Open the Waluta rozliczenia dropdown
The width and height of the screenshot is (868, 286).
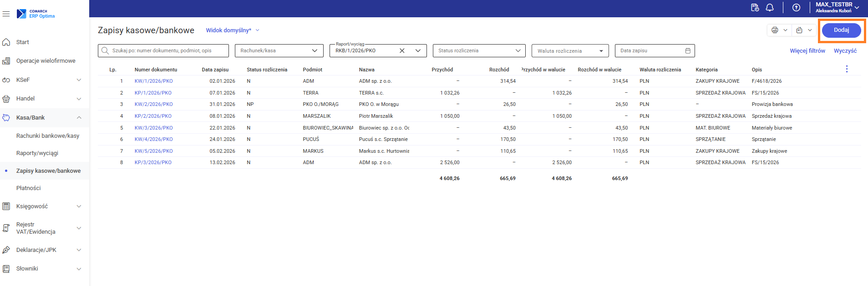[x=601, y=51]
